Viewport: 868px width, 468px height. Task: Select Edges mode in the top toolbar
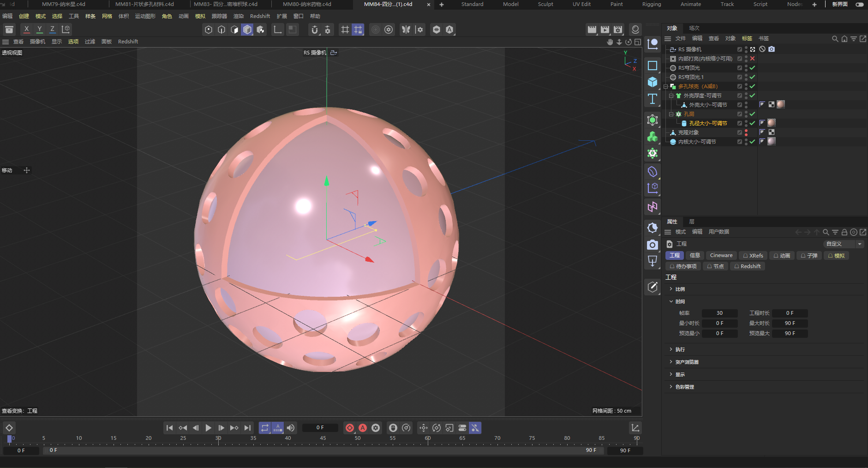pyautogui.click(x=221, y=30)
